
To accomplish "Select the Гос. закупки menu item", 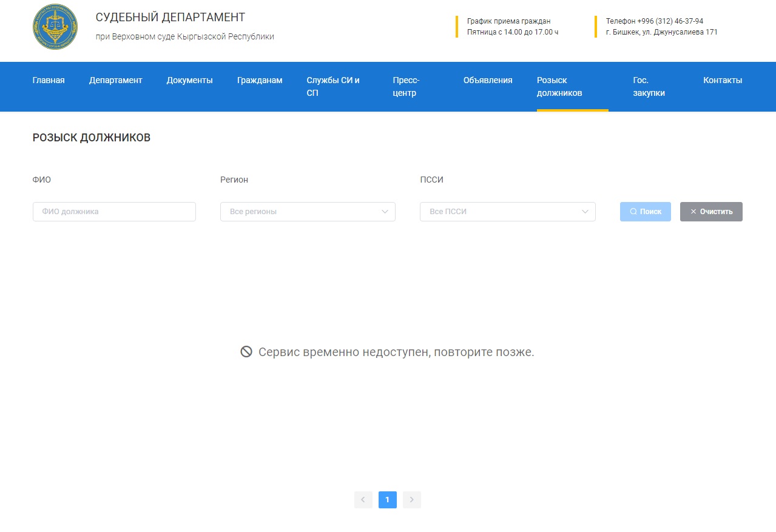I will [x=649, y=87].
